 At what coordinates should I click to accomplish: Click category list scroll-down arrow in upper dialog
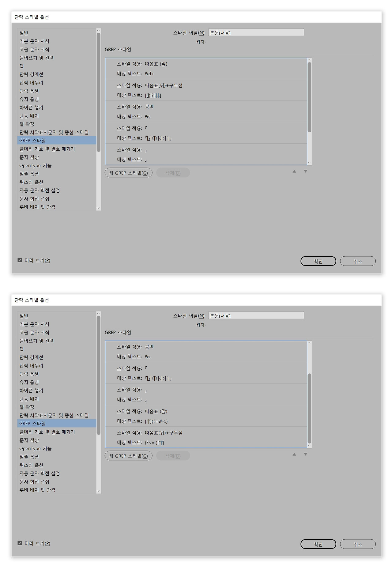pos(98,208)
